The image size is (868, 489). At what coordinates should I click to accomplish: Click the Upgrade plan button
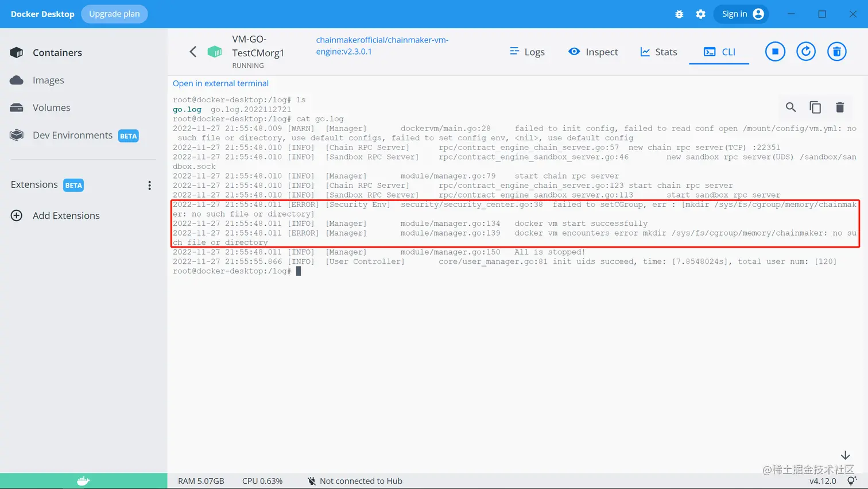point(114,14)
